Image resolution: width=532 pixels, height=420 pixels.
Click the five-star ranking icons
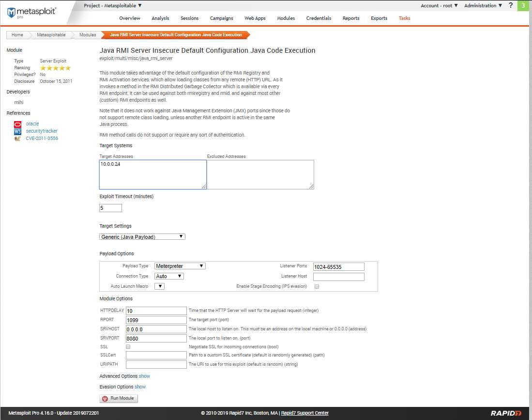[55, 68]
